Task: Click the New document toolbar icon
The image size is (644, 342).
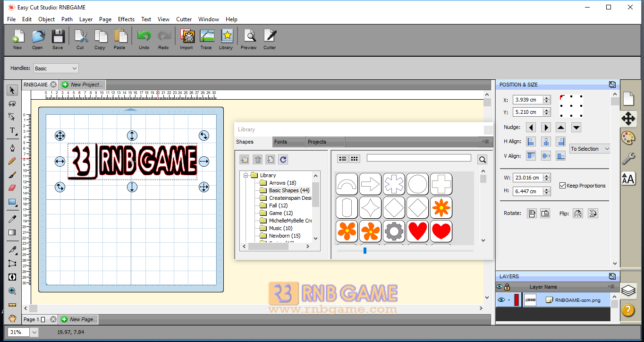Action: 17,39
